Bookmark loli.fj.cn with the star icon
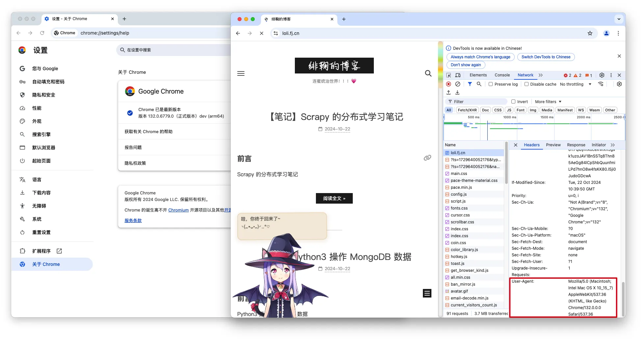The image size is (644, 342). click(590, 33)
